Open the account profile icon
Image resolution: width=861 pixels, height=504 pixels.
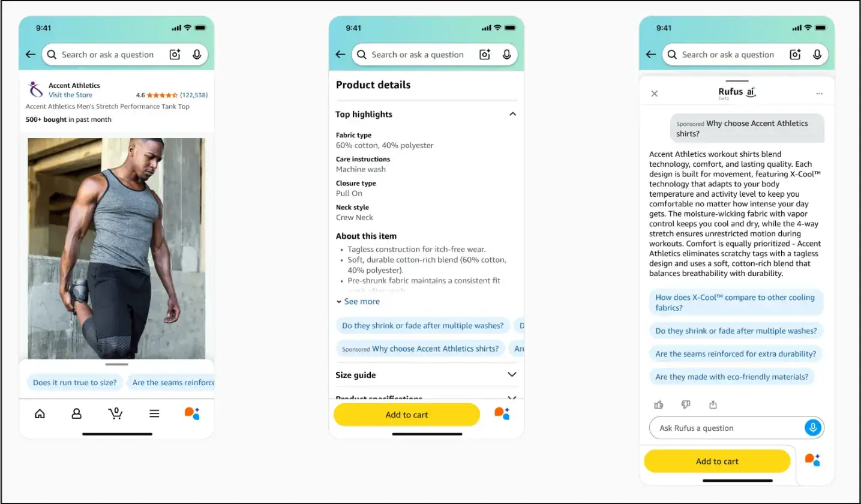point(77,413)
